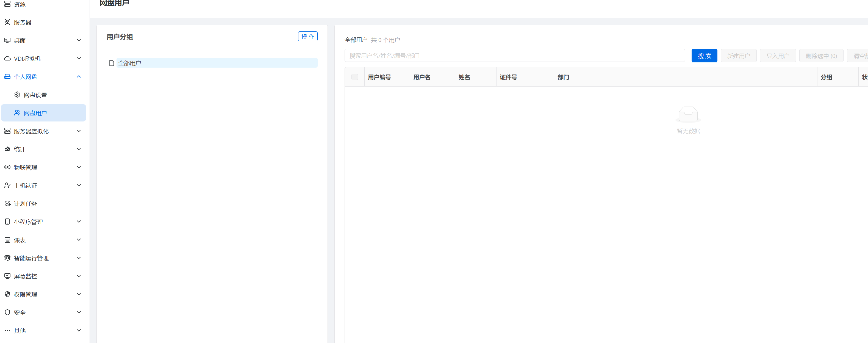Click the 计划任务 scheduled task icon
Viewport: 868px width, 343px height.
click(x=7, y=203)
